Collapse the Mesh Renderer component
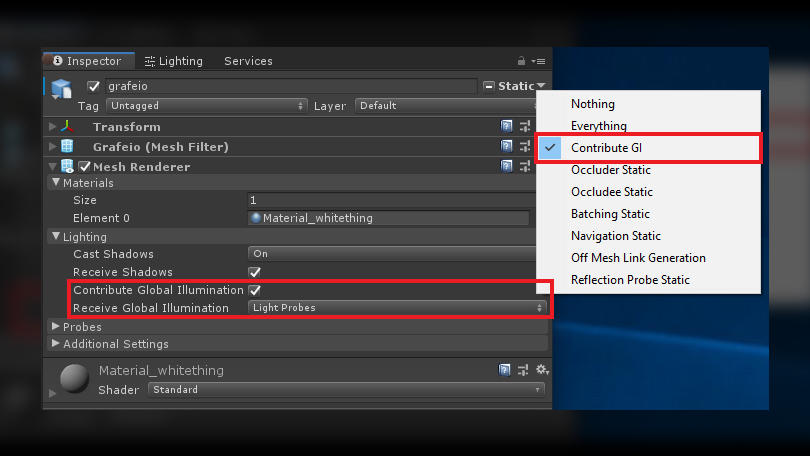 coord(52,166)
